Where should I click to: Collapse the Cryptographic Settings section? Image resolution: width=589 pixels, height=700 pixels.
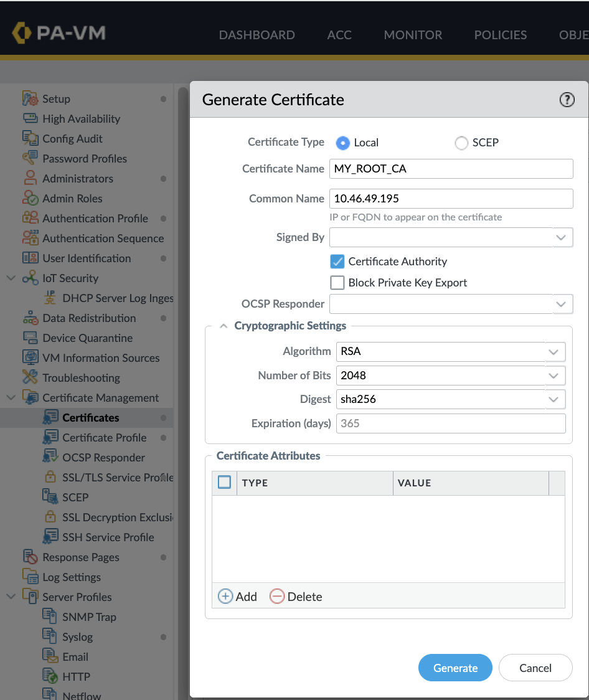coord(224,326)
